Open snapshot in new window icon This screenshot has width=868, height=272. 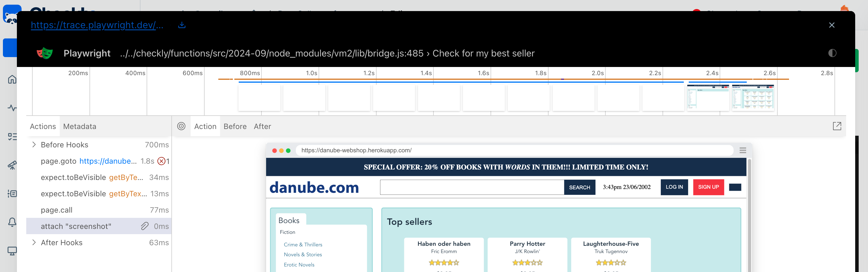[838, 126]
